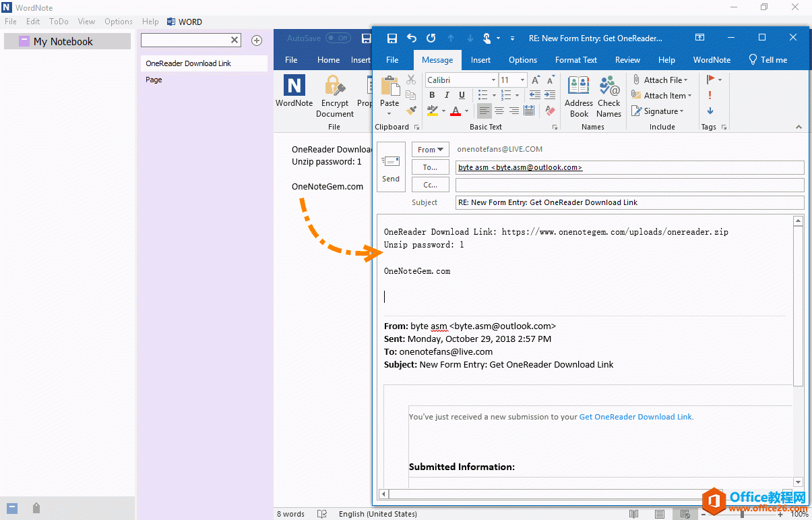
Task: Open ribbon display options in email window
Action: pyautogui.click(x=699, y=38)
